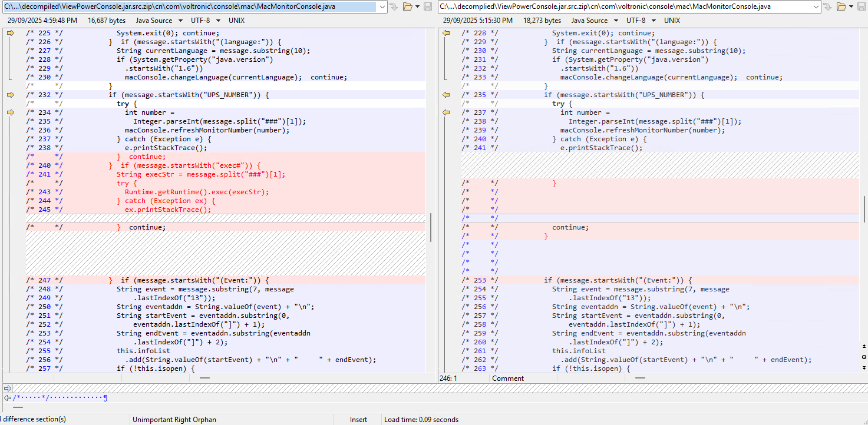This screenshot has width=868, height=425.
Task: Click the Runtime.getRuntime().exec(execStr) line
Action: click(196, 192)
